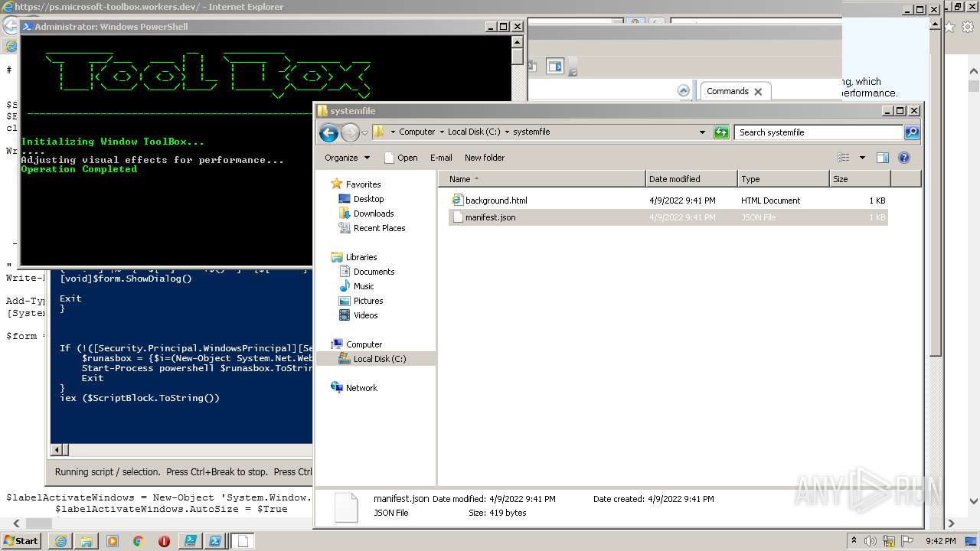This screenshot has width=980, height=551.
Task: Change the view with the views icon
Action: [x=844, y=158]
